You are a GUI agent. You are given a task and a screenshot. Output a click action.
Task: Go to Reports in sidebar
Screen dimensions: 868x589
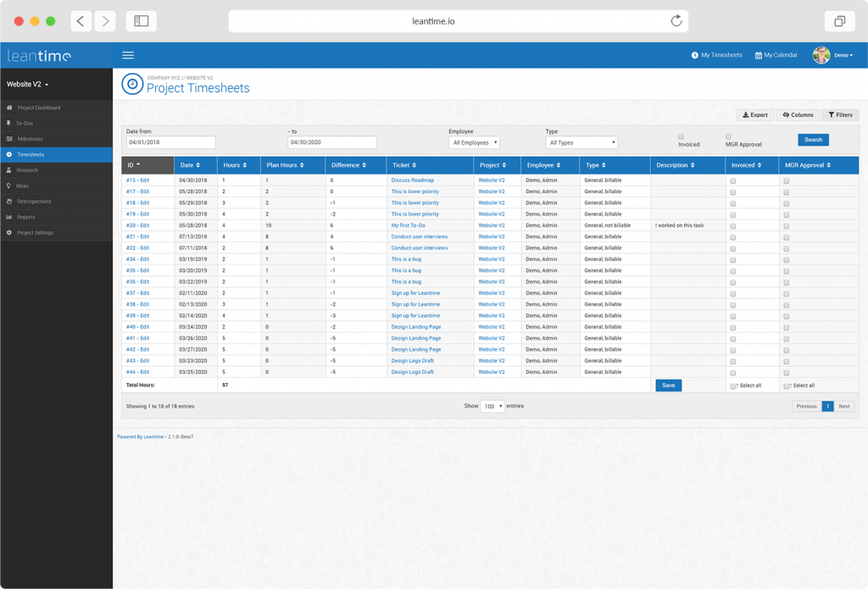coord(57,217)
